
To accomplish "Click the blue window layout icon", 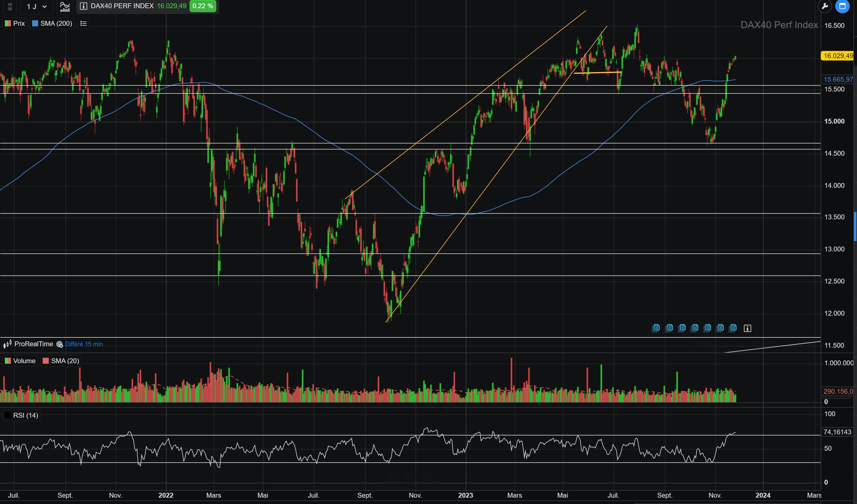I will 842,6.
